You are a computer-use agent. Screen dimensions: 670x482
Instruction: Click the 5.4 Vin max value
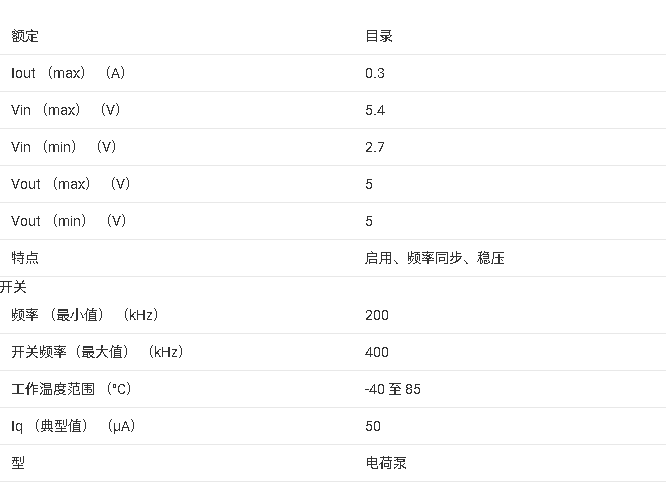375,110
